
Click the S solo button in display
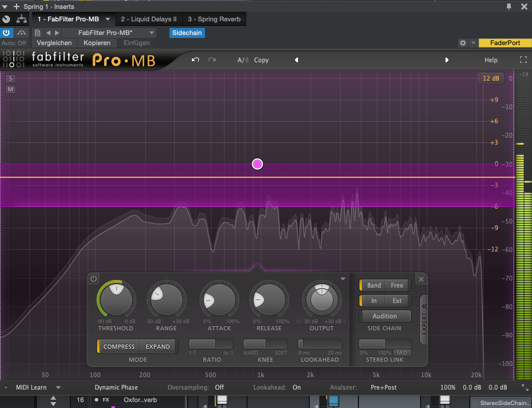point(11,79)
